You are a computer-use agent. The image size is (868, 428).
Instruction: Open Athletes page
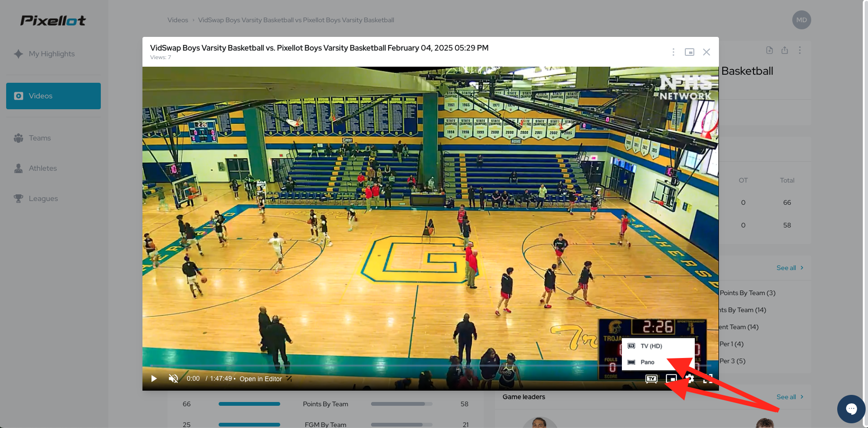click(x=53, y=168)
